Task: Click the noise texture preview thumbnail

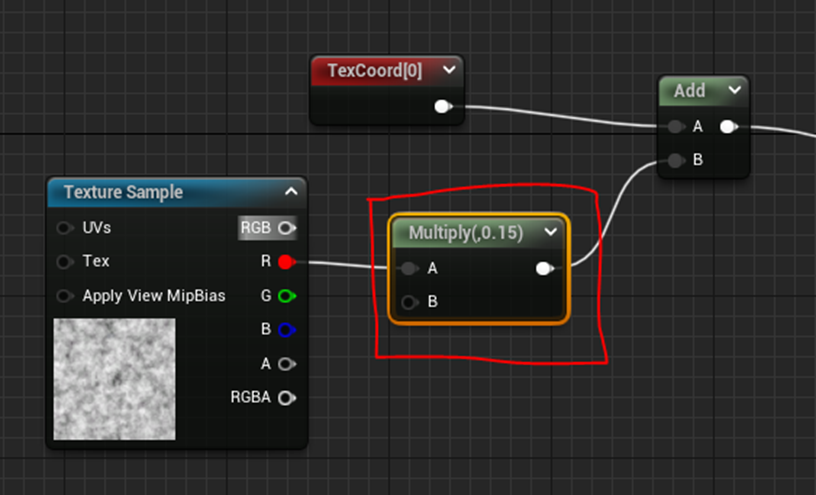Action: pyautogui.click(x=114, y=379)
